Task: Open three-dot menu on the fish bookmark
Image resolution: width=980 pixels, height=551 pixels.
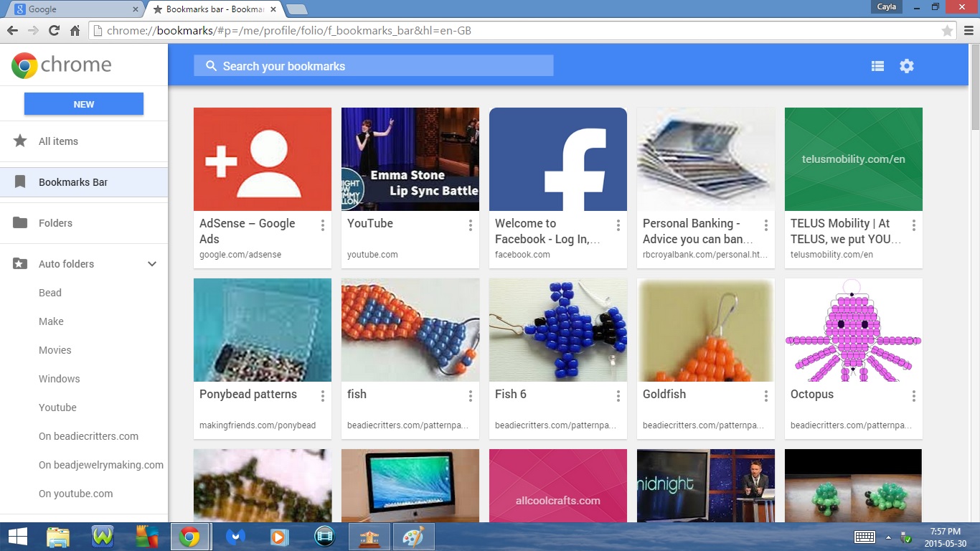Action: pos(471,396)
